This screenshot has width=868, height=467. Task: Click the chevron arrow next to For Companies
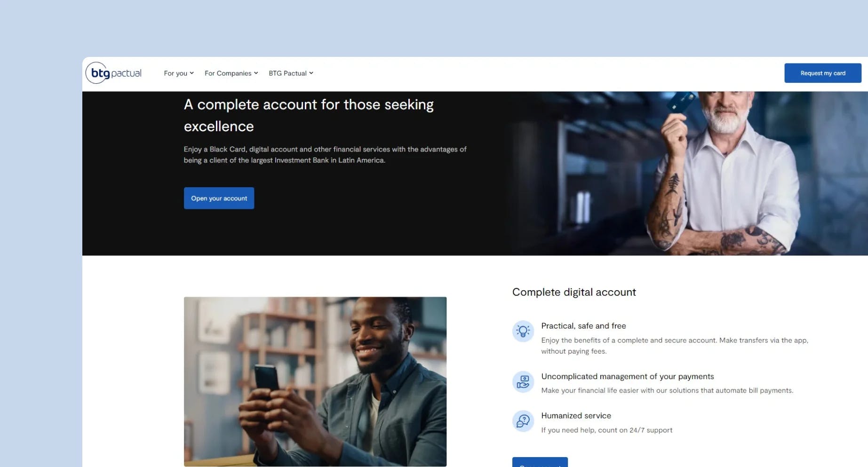(x=256, y=73)
